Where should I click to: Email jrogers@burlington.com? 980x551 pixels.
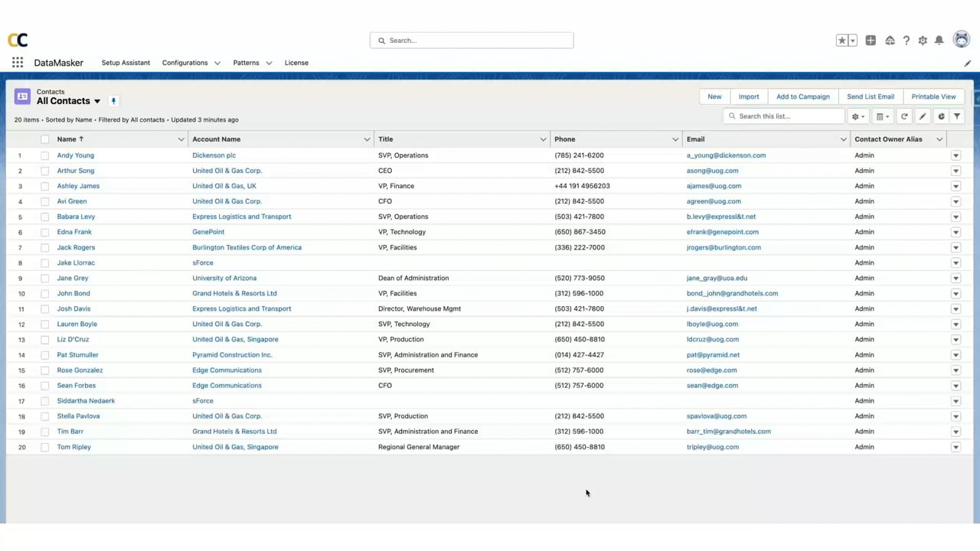724,247
